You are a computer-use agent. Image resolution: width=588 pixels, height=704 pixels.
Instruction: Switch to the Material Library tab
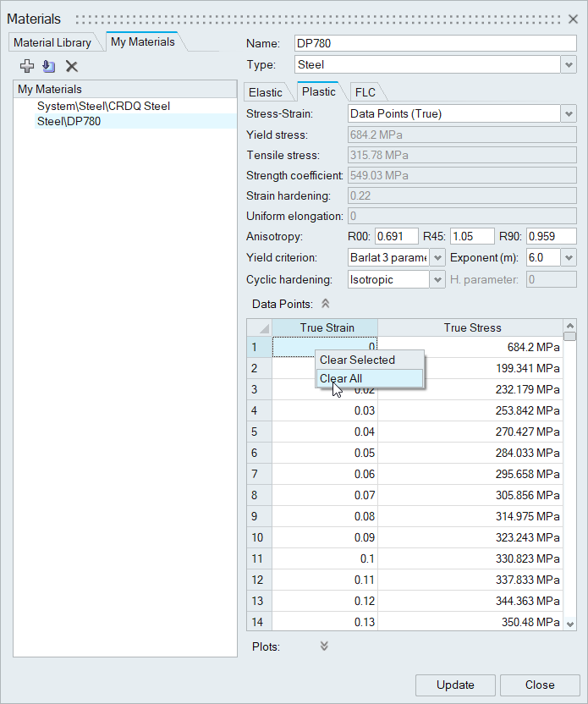[x=52, y=42]
